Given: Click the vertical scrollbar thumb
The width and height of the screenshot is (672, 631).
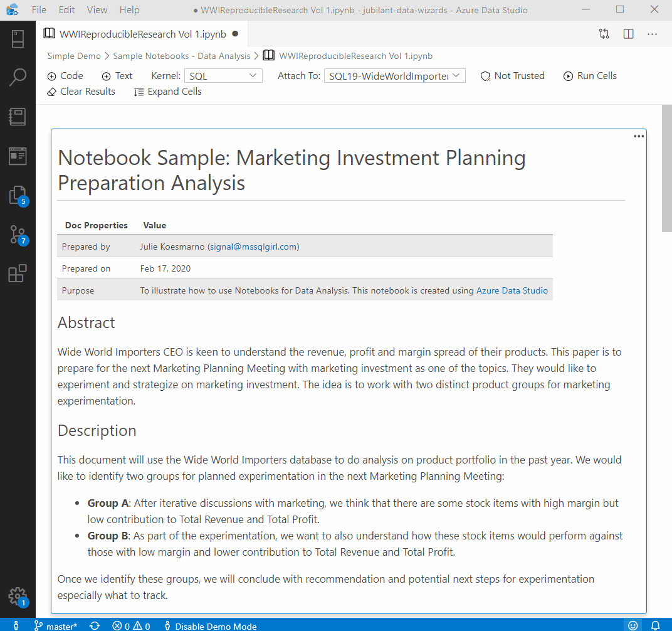Looking at the screenshot, I should [667, 168].
